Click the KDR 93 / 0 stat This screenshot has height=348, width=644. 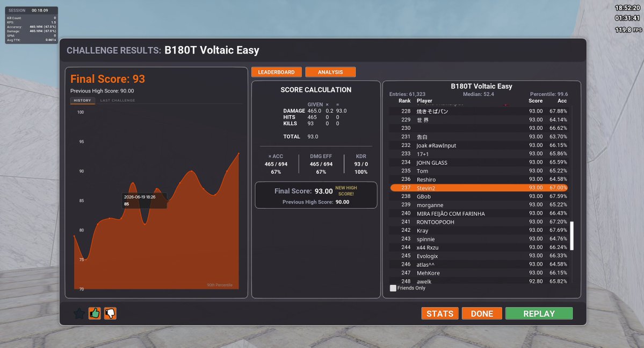pos(361,164)
